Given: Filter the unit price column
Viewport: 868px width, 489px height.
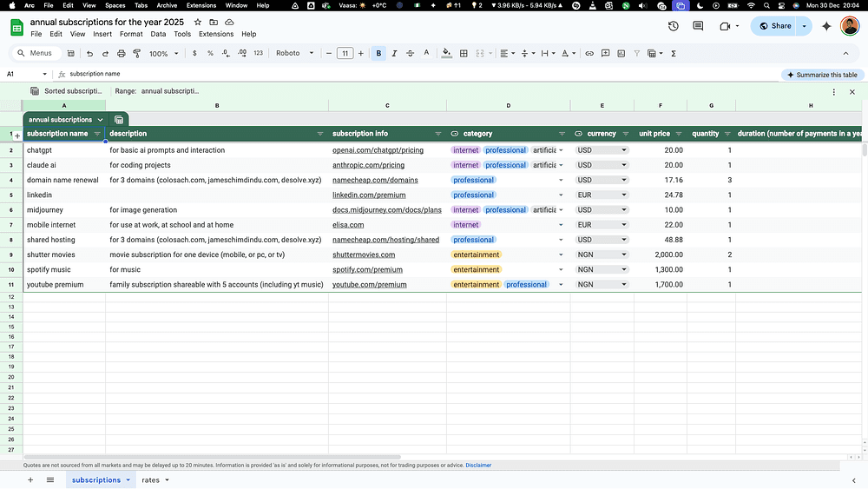Looking at the screenshot, I should (679, 134).
